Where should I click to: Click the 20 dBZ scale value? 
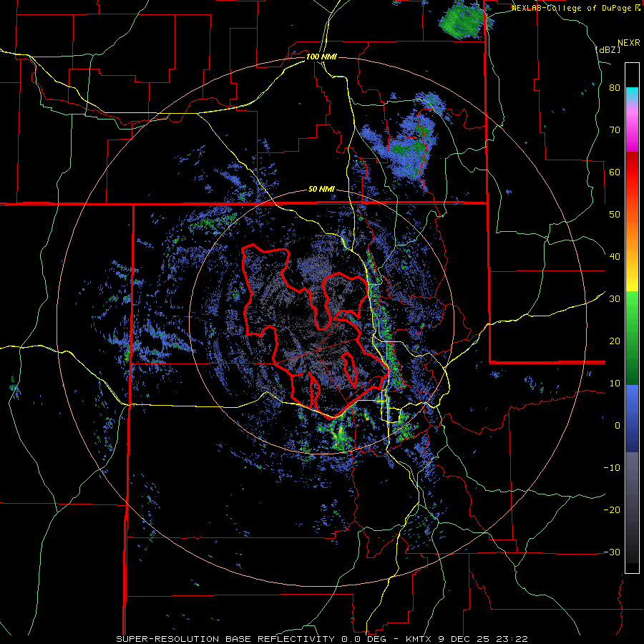[x=615, y=341]
